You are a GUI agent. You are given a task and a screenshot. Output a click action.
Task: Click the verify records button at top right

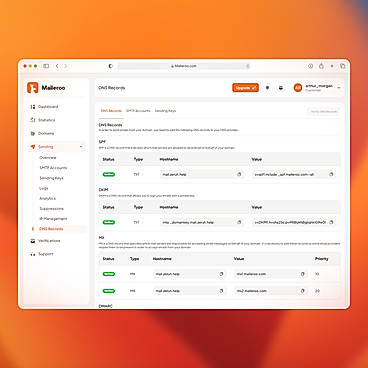pyautogui.click(x=324, y=111)
